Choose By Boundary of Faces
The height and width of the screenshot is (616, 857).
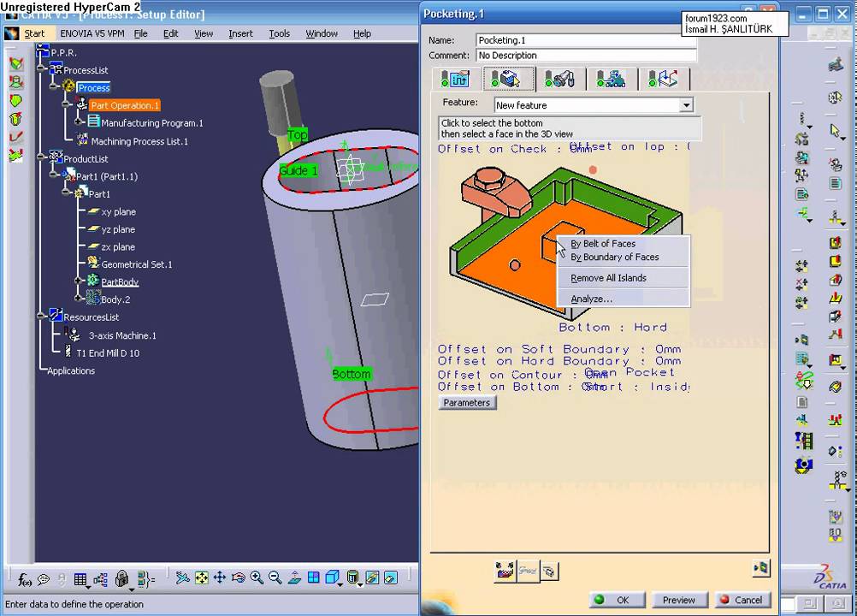point(614,257)
